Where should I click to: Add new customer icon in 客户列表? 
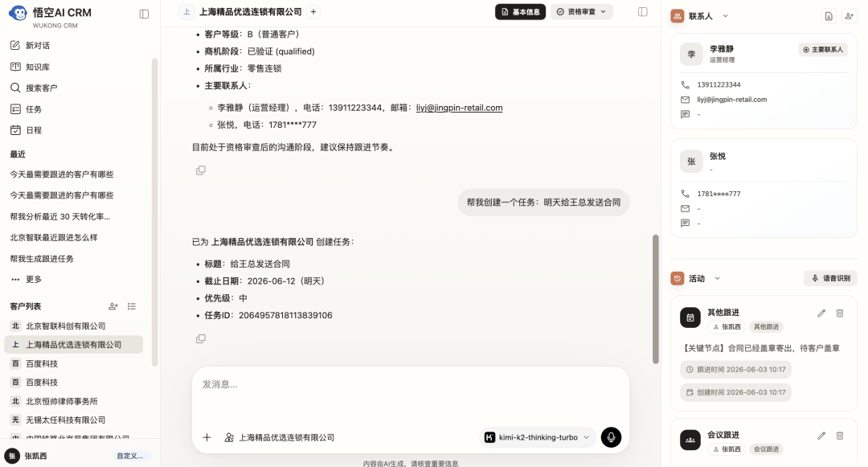click(113, 306)
